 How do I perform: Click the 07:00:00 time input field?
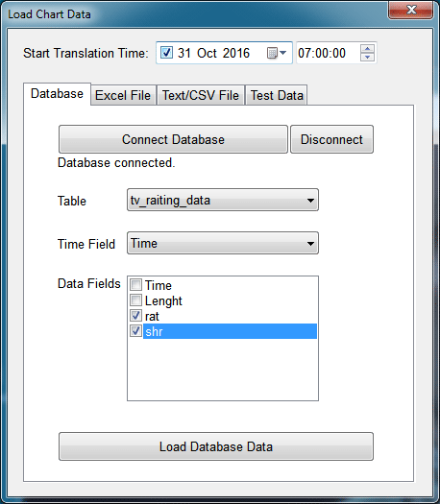328,53
